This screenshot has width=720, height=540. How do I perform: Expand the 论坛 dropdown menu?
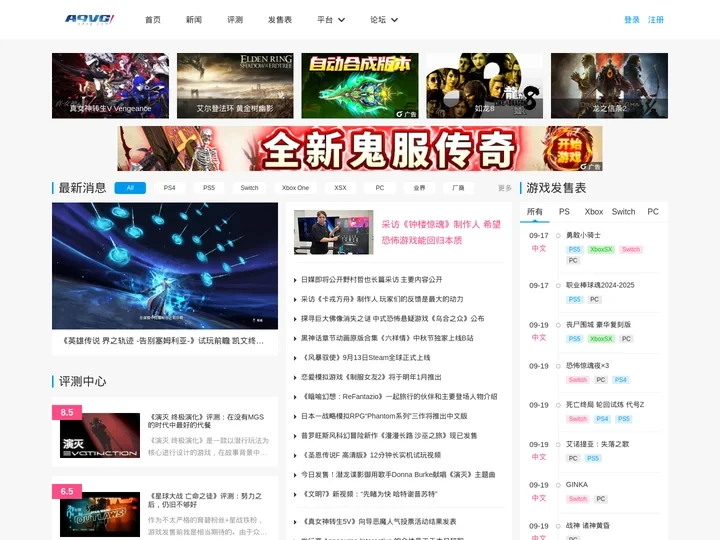point(384,20)
